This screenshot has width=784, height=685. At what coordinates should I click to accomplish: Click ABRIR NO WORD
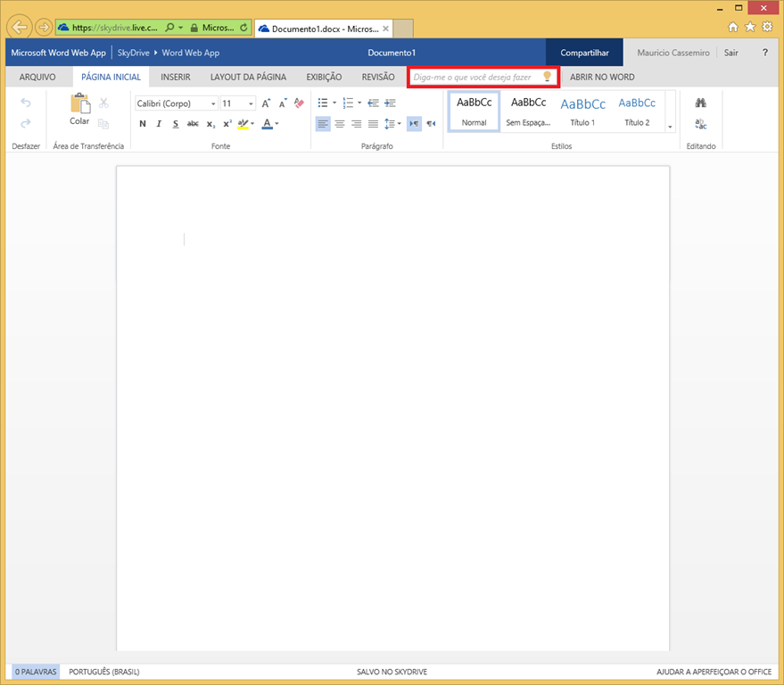(602, 78)
